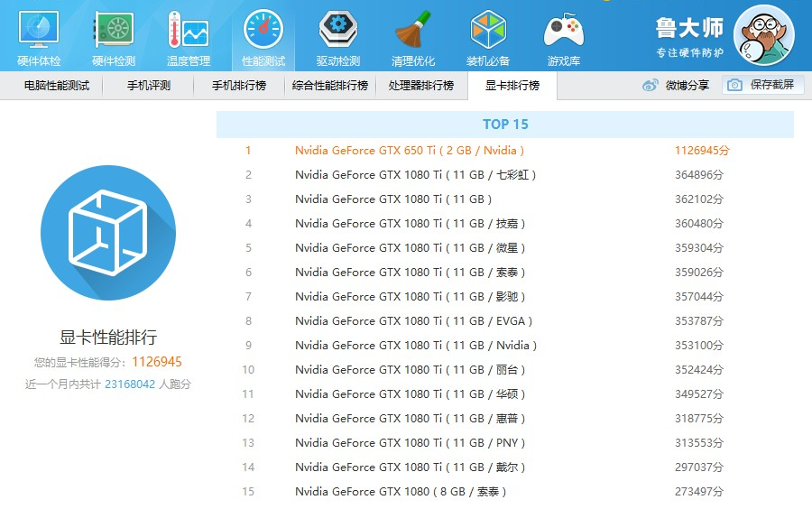The width and height of the screenshot is (812, 509).
Task: Select the GTX 1080 Ti 影驰 row
Action: 505,296
